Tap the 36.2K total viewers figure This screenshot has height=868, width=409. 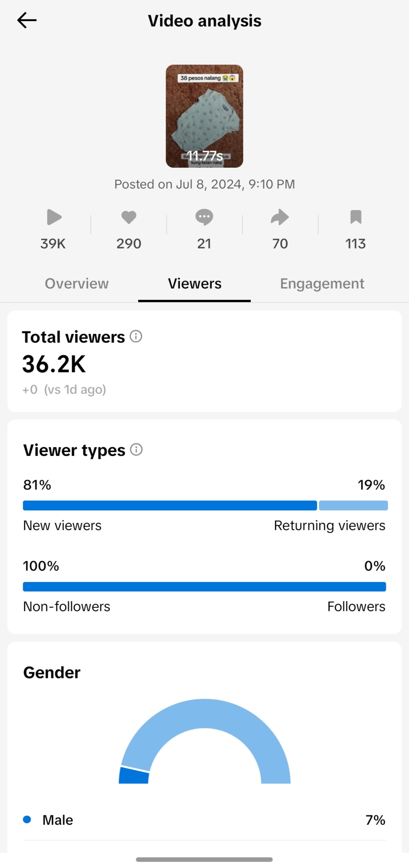(x=54, y=364)
